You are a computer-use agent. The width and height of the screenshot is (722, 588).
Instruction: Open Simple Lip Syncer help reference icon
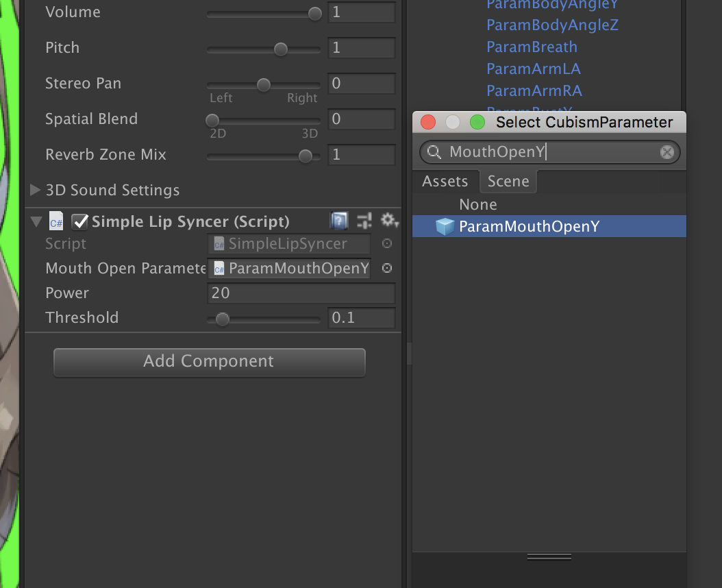click(x=339, y=221)
